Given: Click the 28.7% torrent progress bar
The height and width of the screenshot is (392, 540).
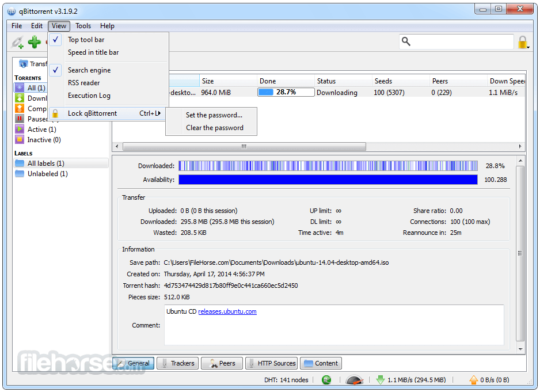Looking at the screenshot, I should [x=286, y=92].
